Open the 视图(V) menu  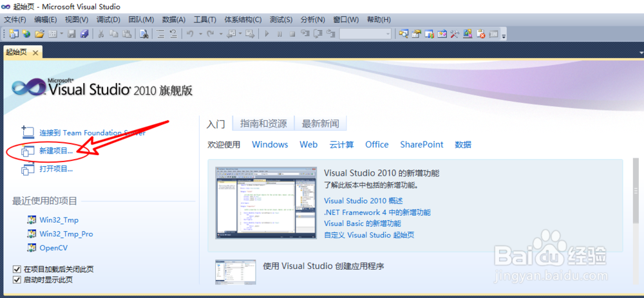click(x=77, y=19)
